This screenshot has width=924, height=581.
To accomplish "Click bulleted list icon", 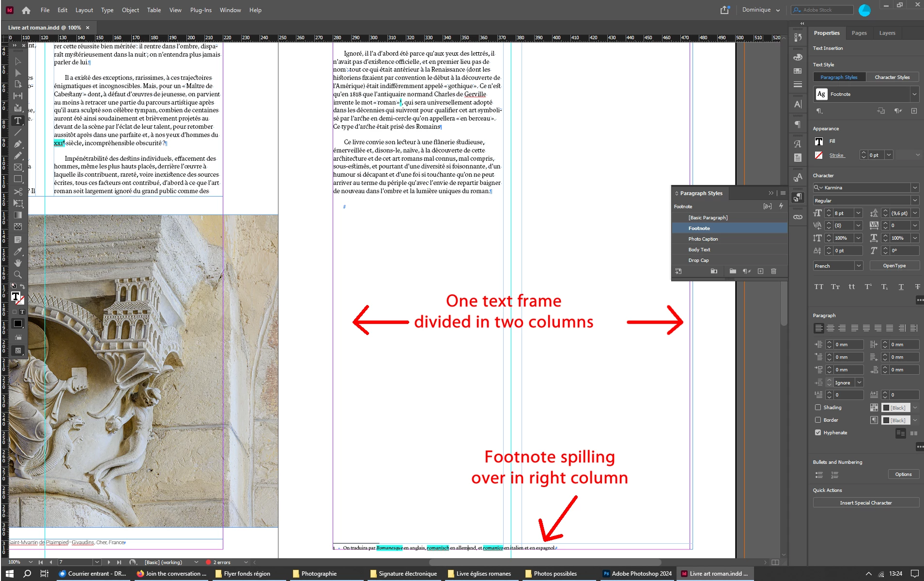I will (819, 475).
